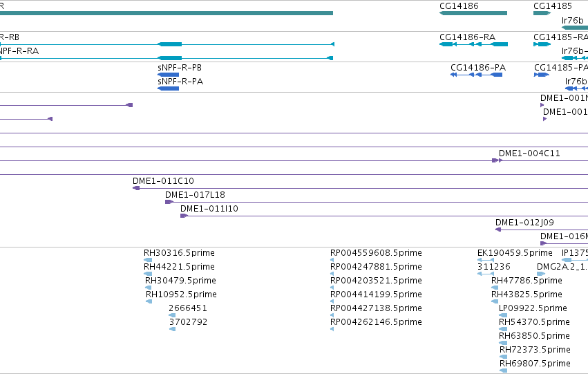Click the RH44221.5prime label
Screen dimensions: 588x374
pos(179,267)
